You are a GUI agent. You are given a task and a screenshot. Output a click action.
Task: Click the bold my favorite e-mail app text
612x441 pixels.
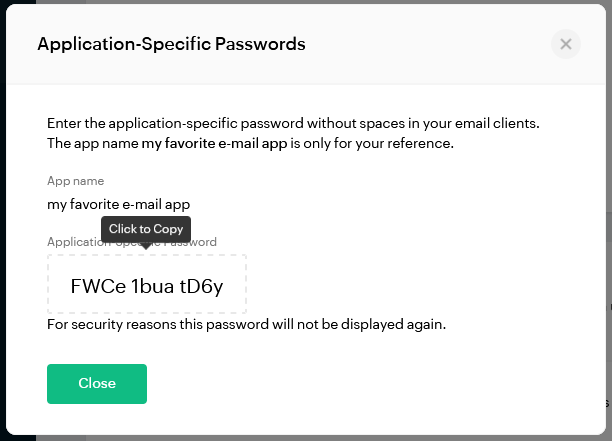pyautogui.click(x=214, y=143)
